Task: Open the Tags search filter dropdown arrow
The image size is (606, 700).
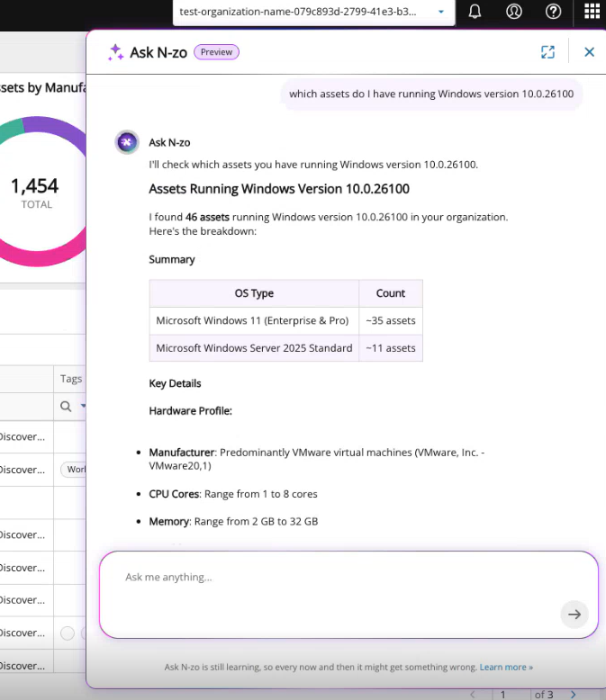Action: click(x=83, y=406)
